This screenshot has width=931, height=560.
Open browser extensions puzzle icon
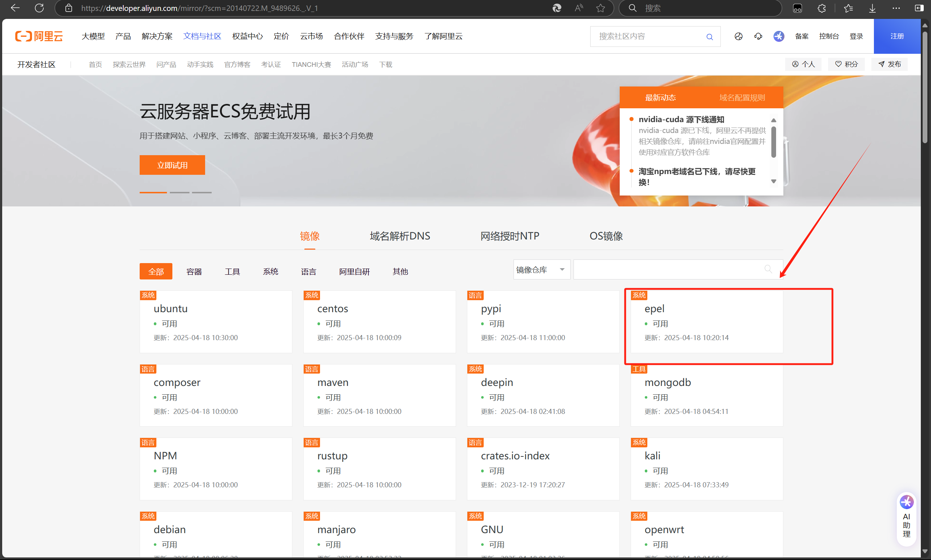click(822, 8)
